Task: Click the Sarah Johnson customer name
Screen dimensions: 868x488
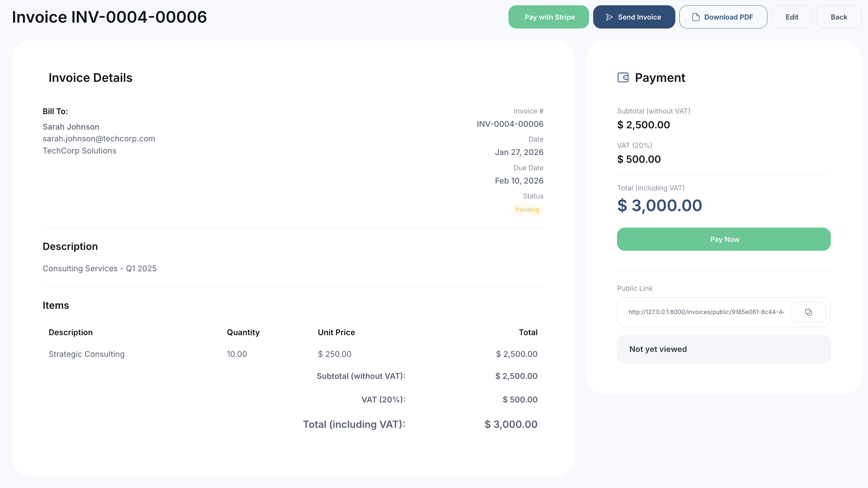Action: 71,127
